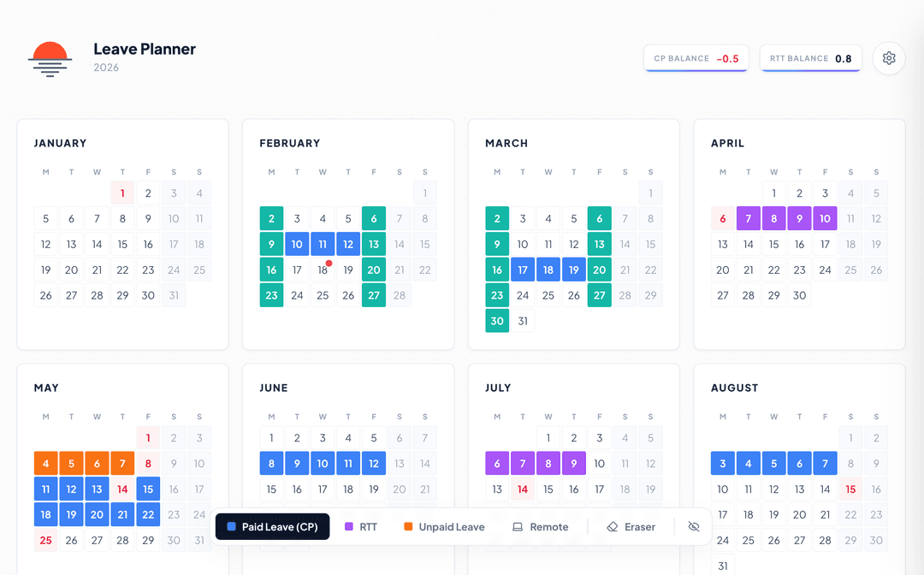Click the CP Balance indicator

[x=696, y=58]
